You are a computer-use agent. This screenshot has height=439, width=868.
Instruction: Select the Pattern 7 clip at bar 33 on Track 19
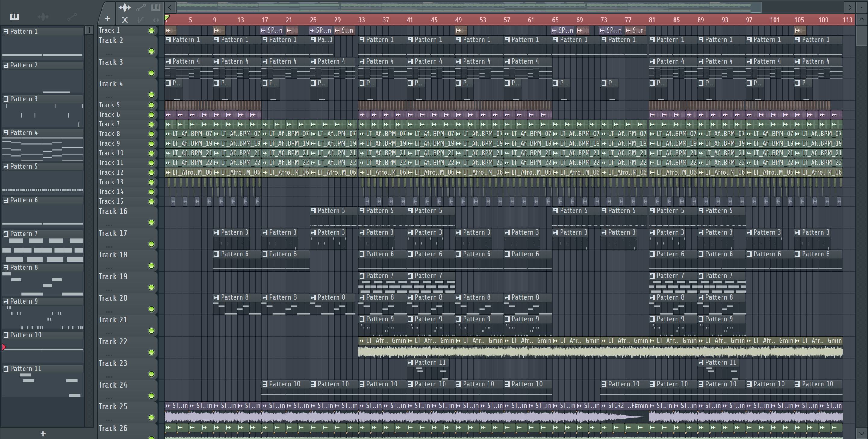(x=382, y=283)
